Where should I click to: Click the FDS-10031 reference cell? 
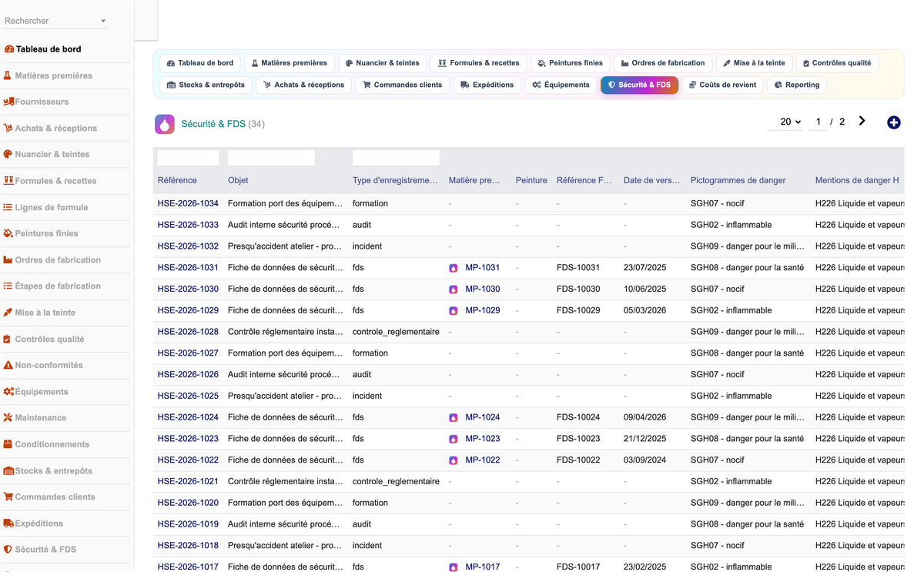point(578,268)
